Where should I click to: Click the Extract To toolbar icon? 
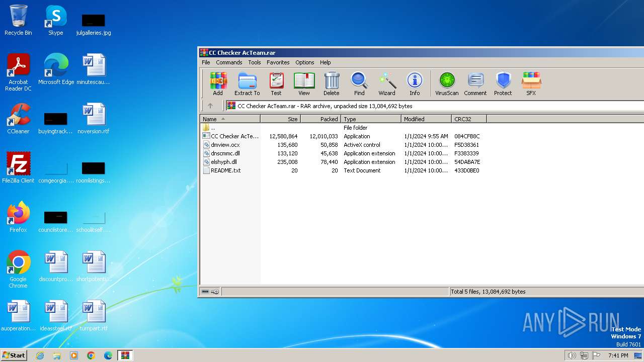pos(247,83)
